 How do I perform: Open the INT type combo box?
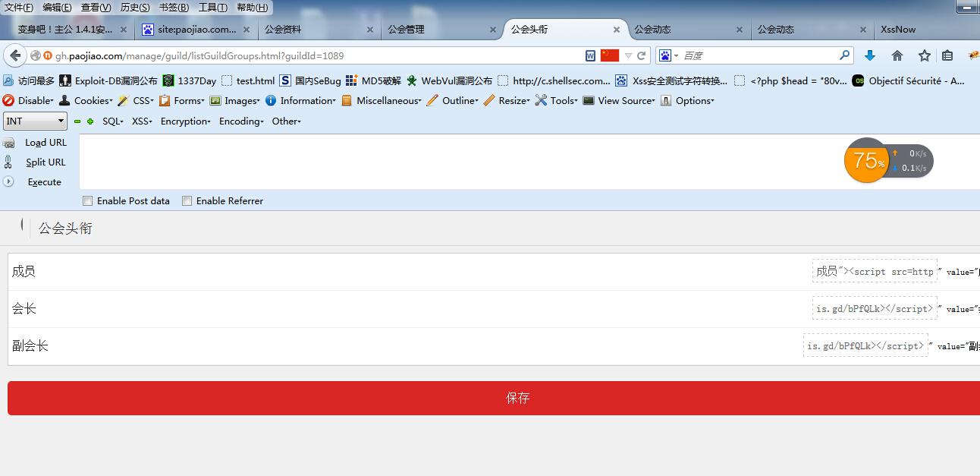(x=36, y=121)
